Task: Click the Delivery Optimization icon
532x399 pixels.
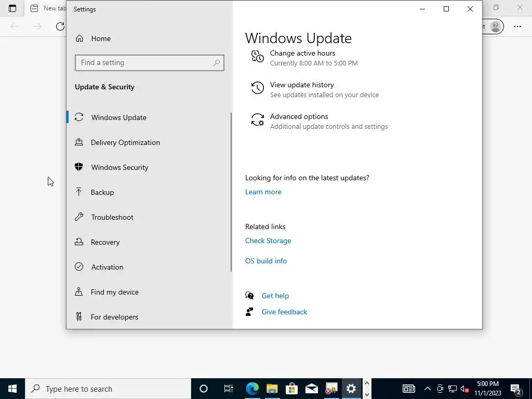Action: coord(79,142)
